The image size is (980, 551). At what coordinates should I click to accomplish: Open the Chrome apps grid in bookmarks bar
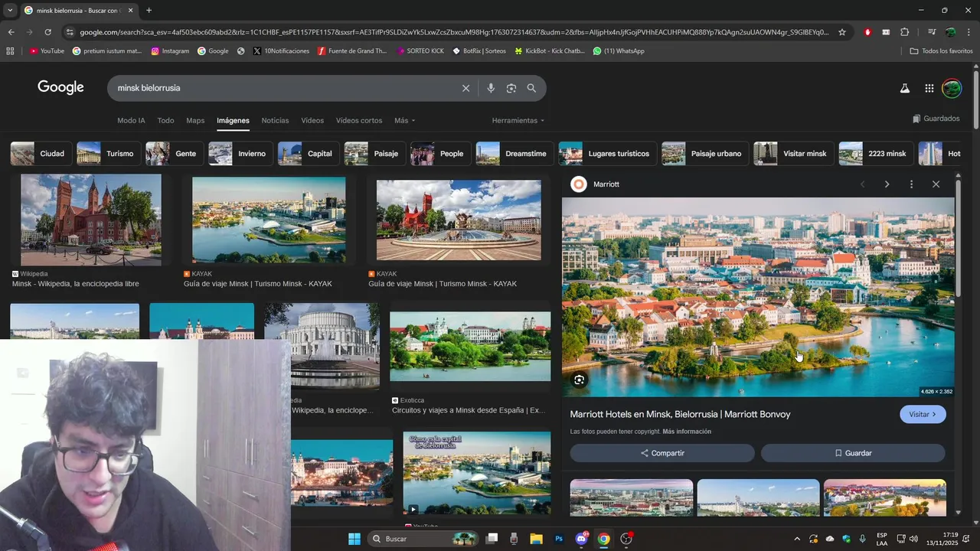[10, 51]
